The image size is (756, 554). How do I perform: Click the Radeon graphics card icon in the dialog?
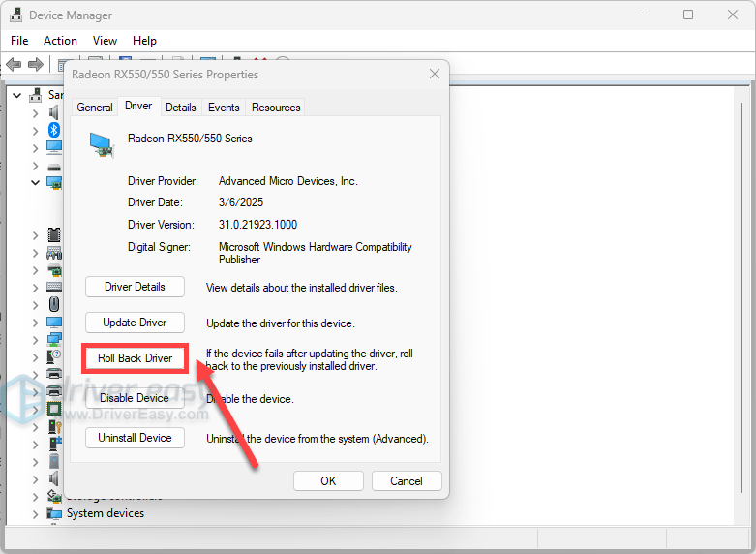[102, 144]
